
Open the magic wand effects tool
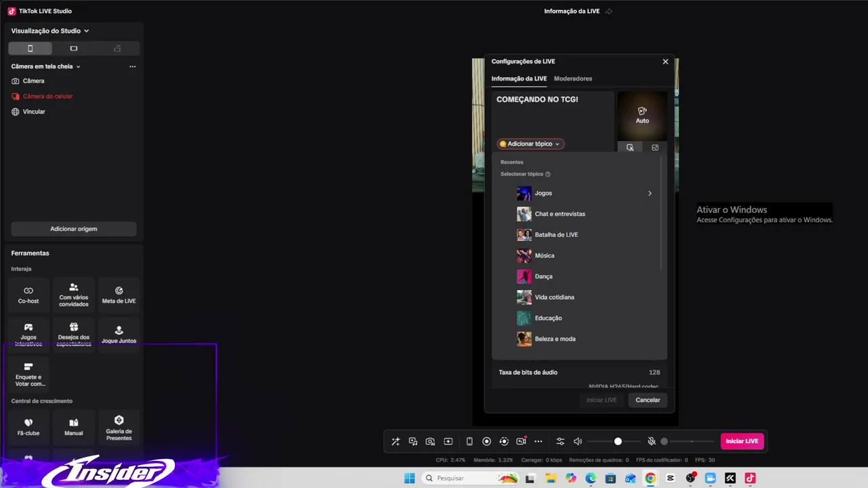click(395, 441)
